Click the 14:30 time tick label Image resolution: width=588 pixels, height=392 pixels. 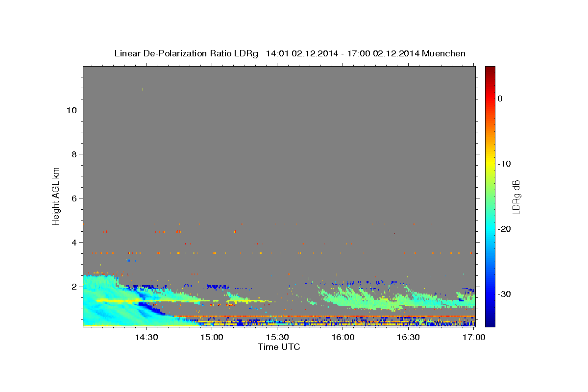click(x=147, y=338)
